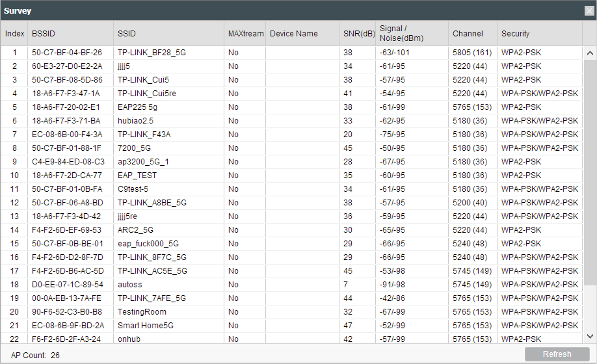Click the AP Count: 26 label
597x364 pixels.
[35, 356]
